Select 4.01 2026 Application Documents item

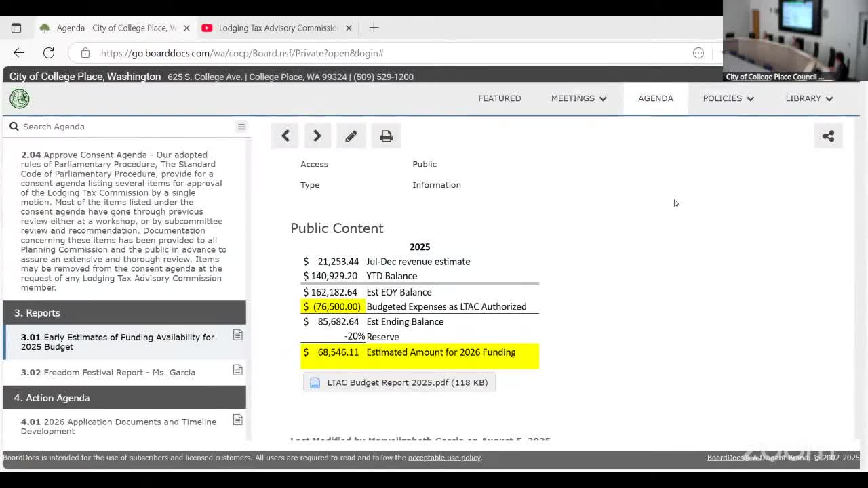[119, 426]
